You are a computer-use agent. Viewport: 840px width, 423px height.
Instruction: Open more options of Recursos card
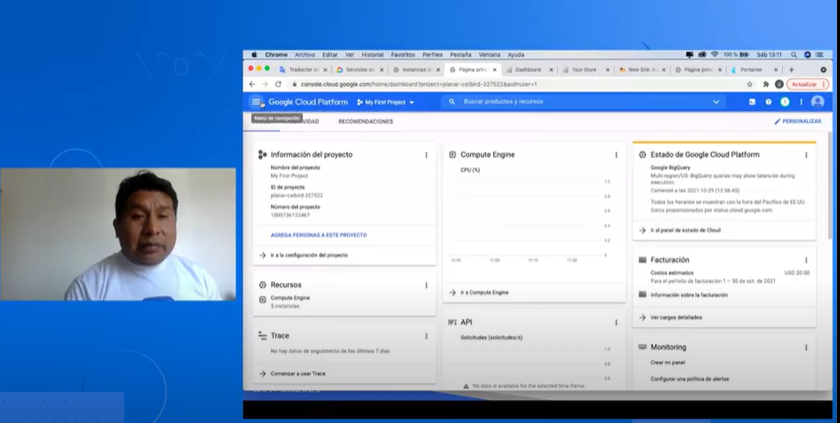pyautogui.click(x=426, y=285)
